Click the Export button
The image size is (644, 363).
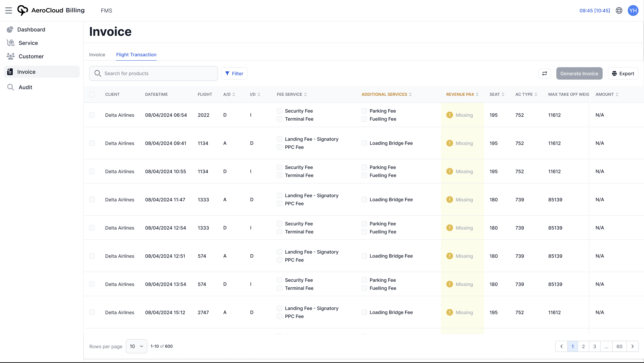pyautogui.click(x=623, y=73)
